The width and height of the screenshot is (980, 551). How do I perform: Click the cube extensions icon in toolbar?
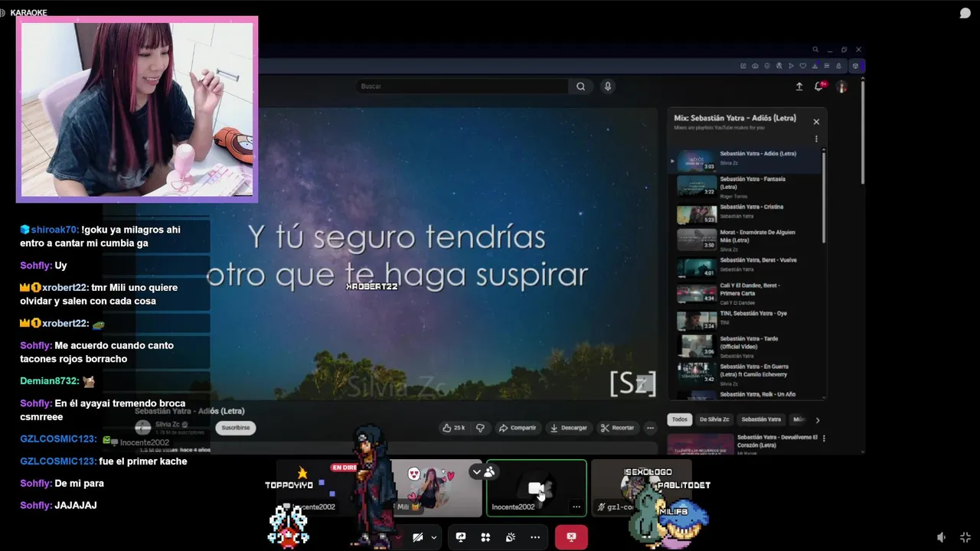click(x=856, y=66)
